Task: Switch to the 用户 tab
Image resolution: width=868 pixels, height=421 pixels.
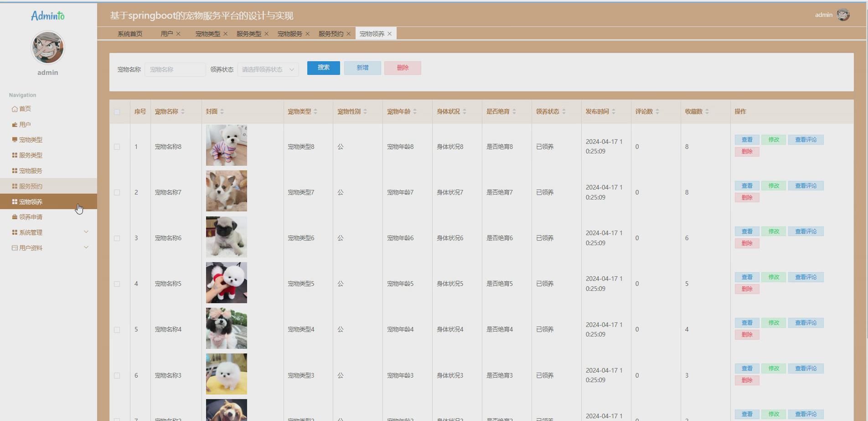Action: 167,34
